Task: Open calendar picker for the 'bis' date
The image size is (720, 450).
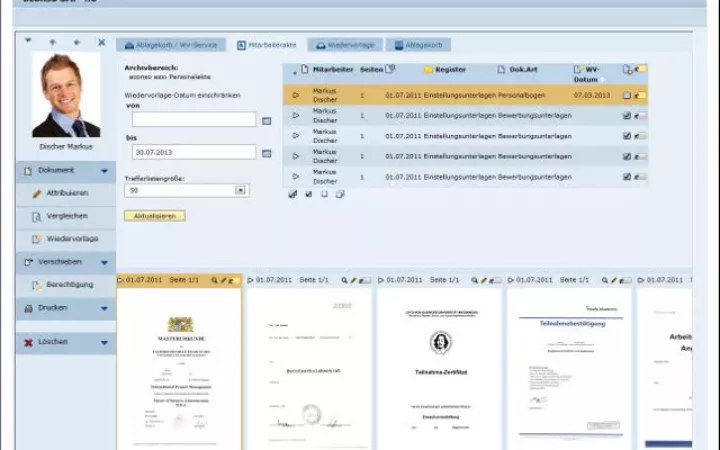Action: tap(266, 153)
